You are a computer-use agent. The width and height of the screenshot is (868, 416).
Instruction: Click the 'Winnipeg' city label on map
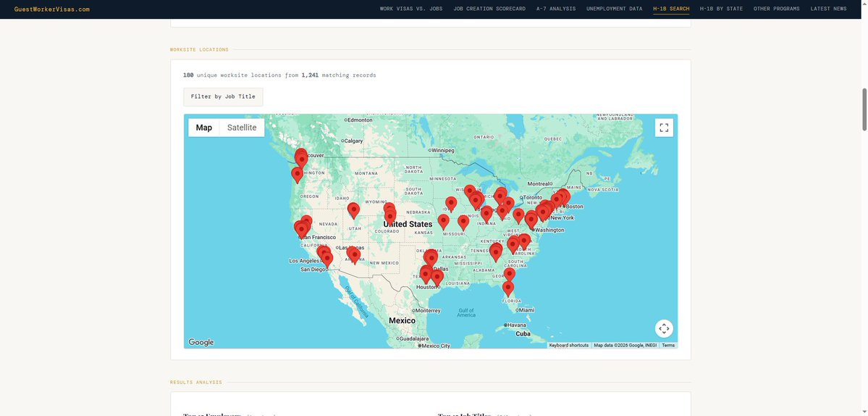(x=443, y=151)
